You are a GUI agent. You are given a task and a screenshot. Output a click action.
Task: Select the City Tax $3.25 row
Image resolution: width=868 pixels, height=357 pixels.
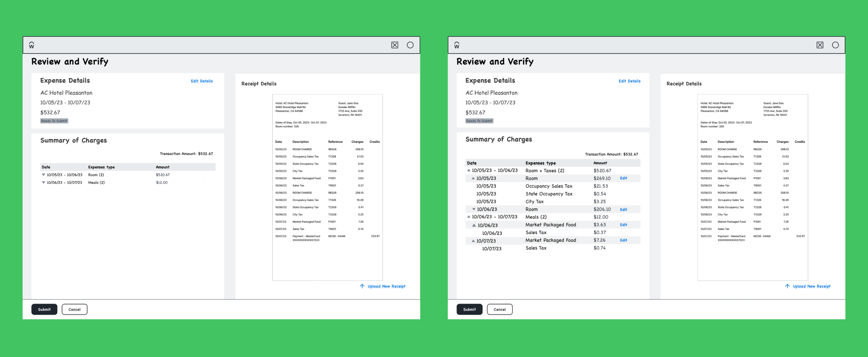(553, 201)
